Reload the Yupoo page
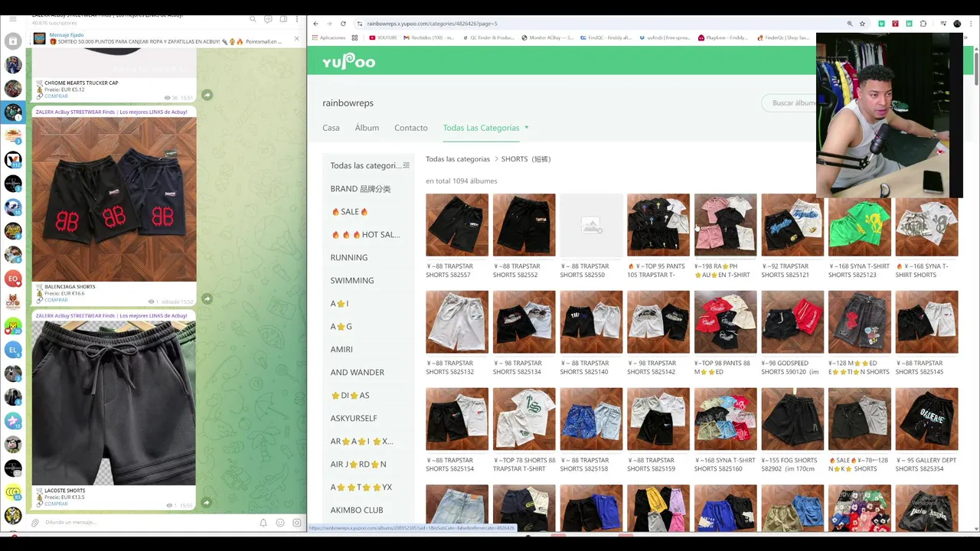The width and height of the screenshot is (980, 551). 343,24
